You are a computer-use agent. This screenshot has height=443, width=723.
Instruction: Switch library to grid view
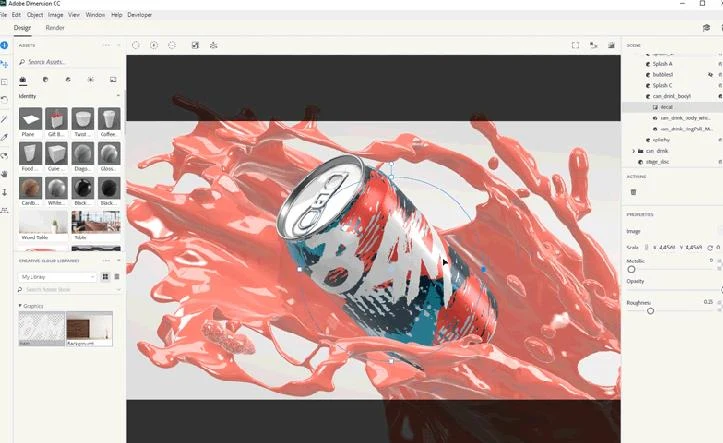[x=105, y=277]
